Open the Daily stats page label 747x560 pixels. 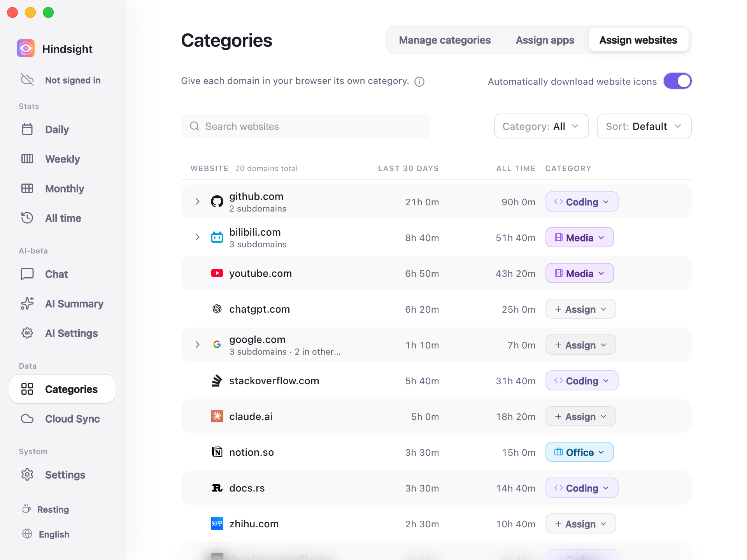[x=57, y=129]
